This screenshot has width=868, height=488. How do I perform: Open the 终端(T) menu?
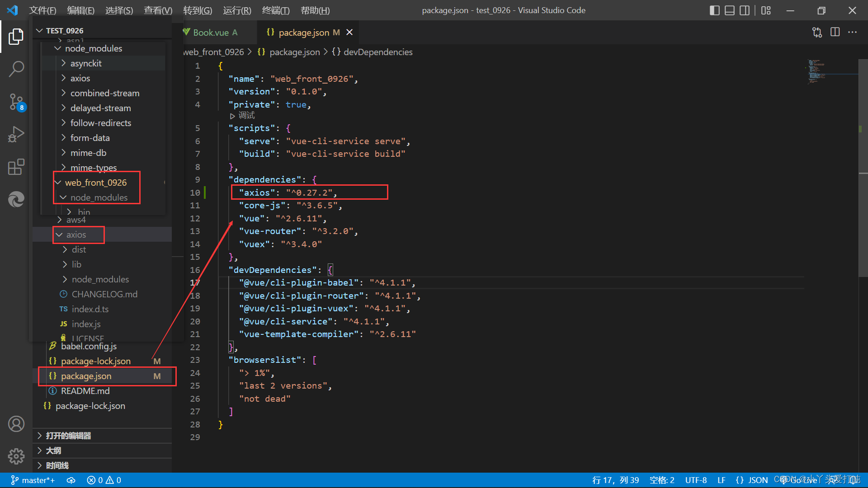click(x=276, y=10)
